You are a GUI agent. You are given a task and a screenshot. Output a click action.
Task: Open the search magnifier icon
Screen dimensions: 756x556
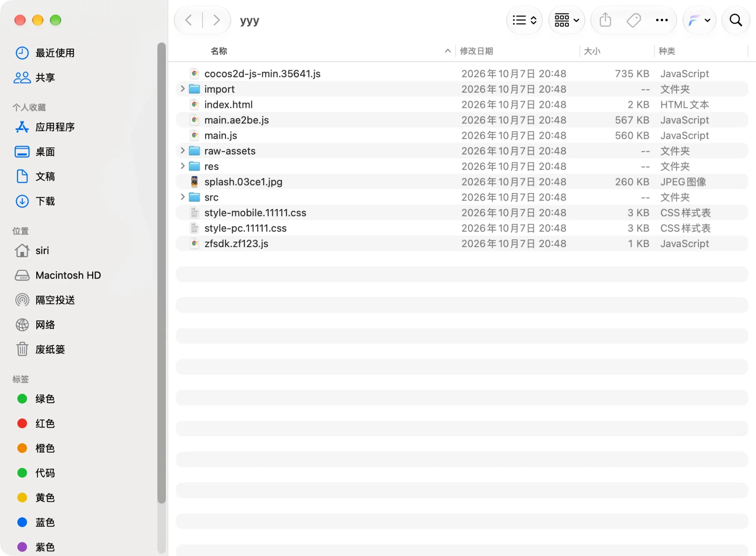tap(736, 20)
